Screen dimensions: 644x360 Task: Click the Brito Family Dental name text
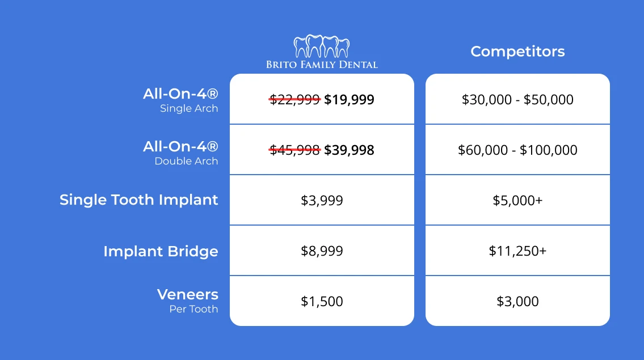pyautogui.click(x=322, y=65)
